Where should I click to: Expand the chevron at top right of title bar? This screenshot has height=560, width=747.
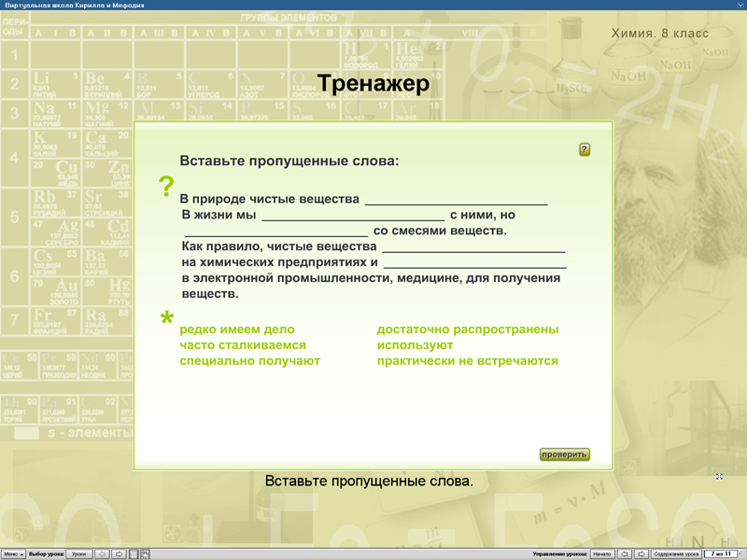740,5
